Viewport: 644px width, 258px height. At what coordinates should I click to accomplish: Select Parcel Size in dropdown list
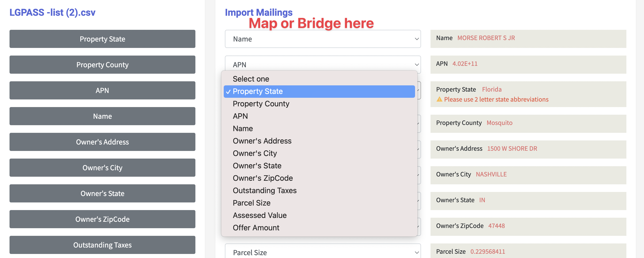tap(319, 203)
